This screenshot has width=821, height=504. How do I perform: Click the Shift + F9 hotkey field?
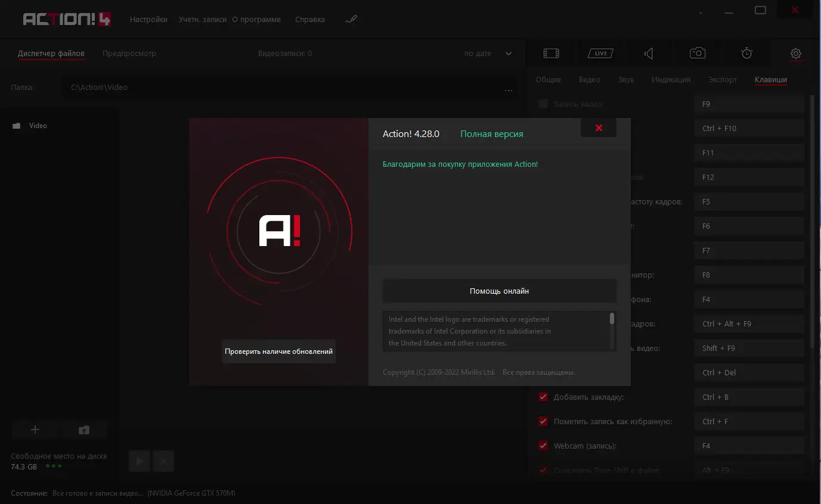point(749,349)
